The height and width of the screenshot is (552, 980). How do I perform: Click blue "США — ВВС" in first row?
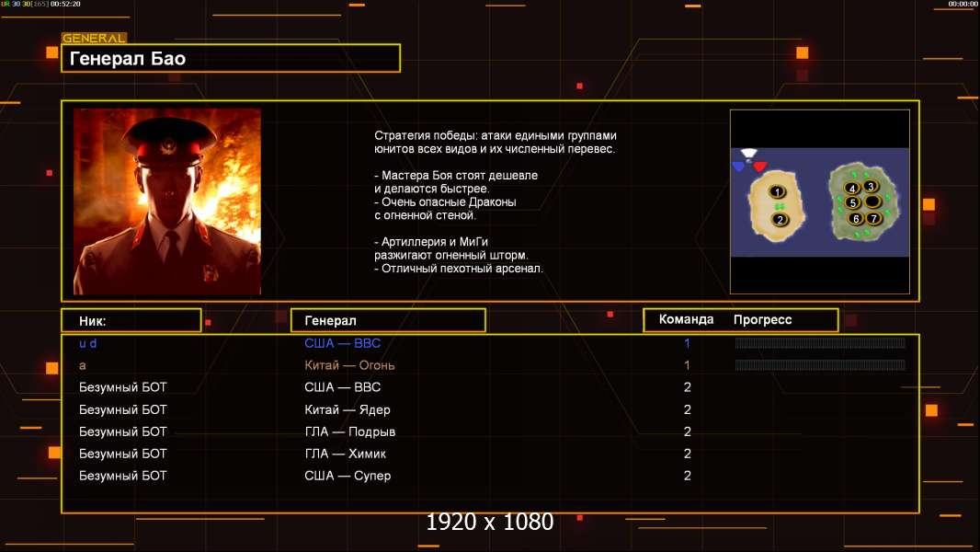tap(343, 343)
